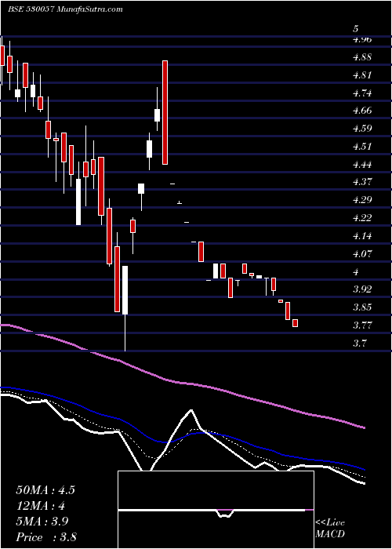392x549 pixels.
Task: Click the 5MA : 3.9 readout
Action: click(42, 522)
